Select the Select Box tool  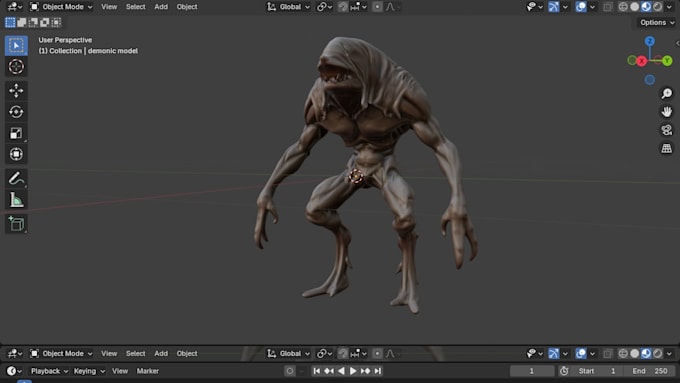click(16, 46)
